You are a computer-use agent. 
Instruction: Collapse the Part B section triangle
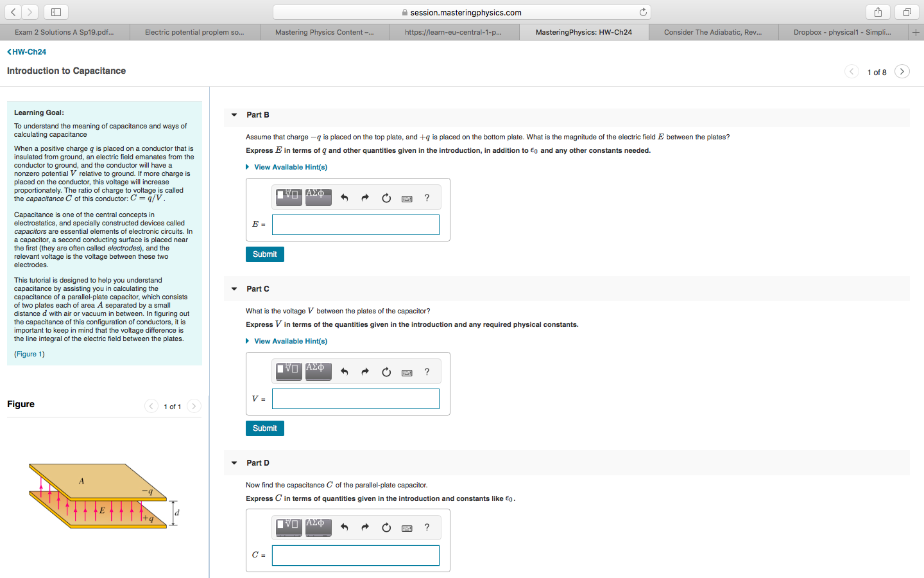(234, 114)
